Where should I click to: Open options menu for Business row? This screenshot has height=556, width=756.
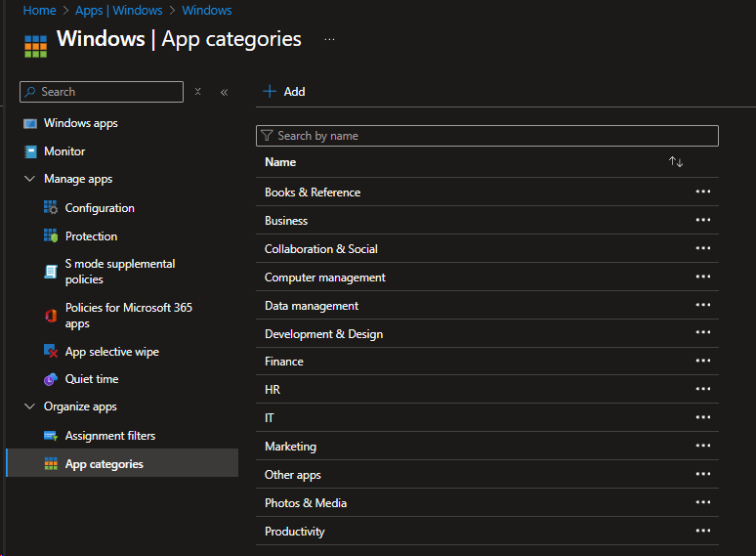click(x=703, y=220)
